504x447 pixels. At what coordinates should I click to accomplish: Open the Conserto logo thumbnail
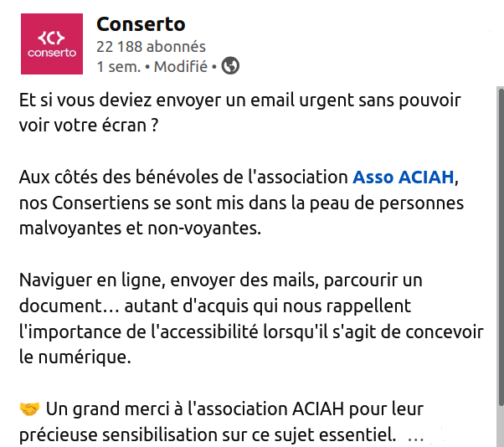point(52,44)
